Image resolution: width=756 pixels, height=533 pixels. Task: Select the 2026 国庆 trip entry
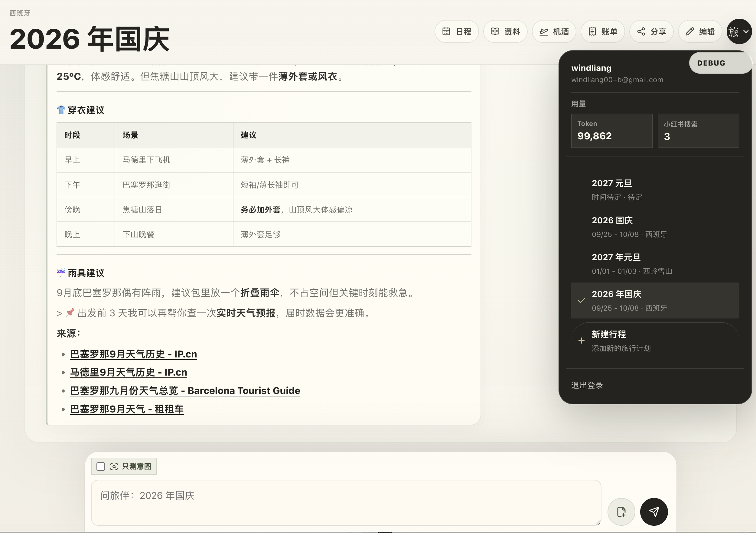click(655, 227)
